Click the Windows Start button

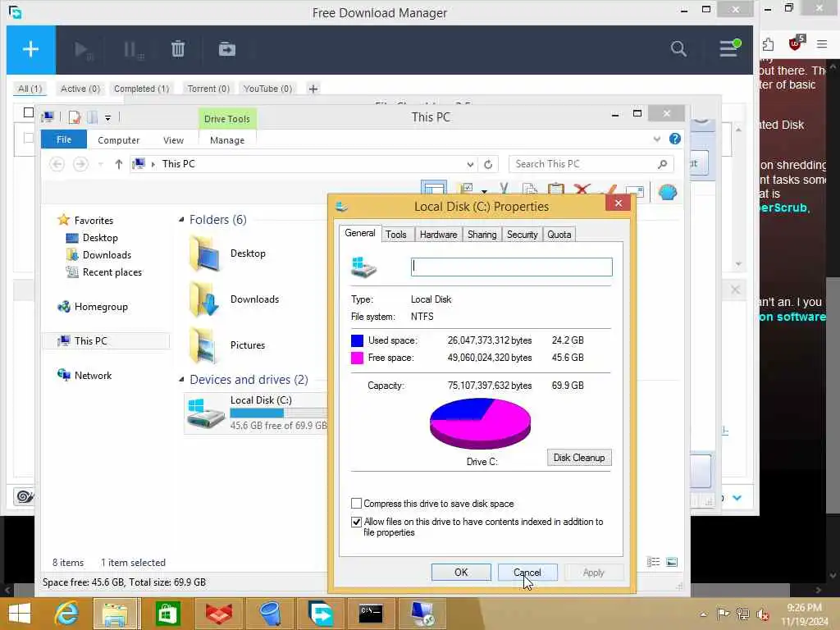pos(20,614)
